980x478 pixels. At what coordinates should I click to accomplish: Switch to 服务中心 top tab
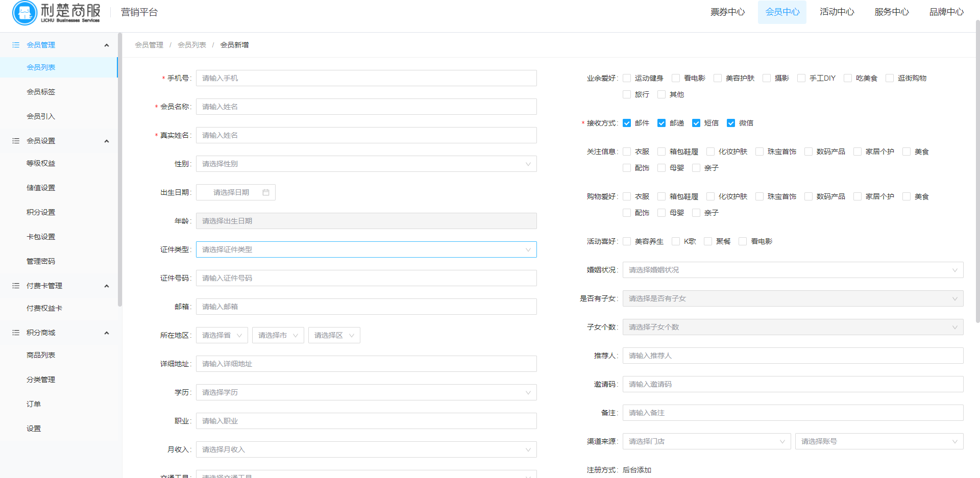pos(891,12)
